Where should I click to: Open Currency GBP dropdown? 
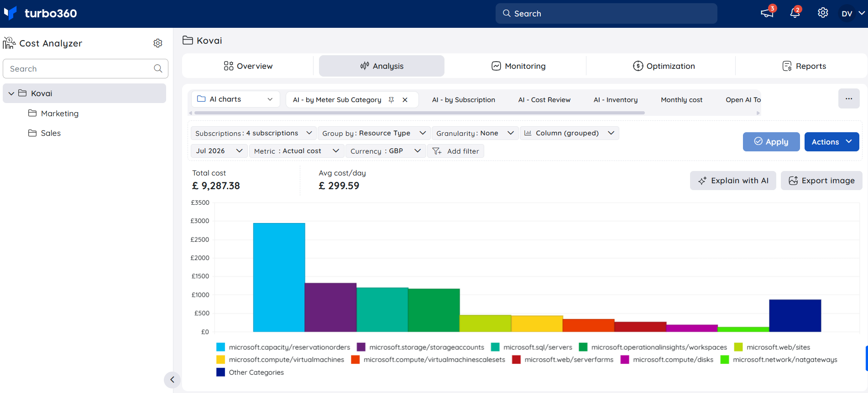pyautogui.click(x=386, y=151)
